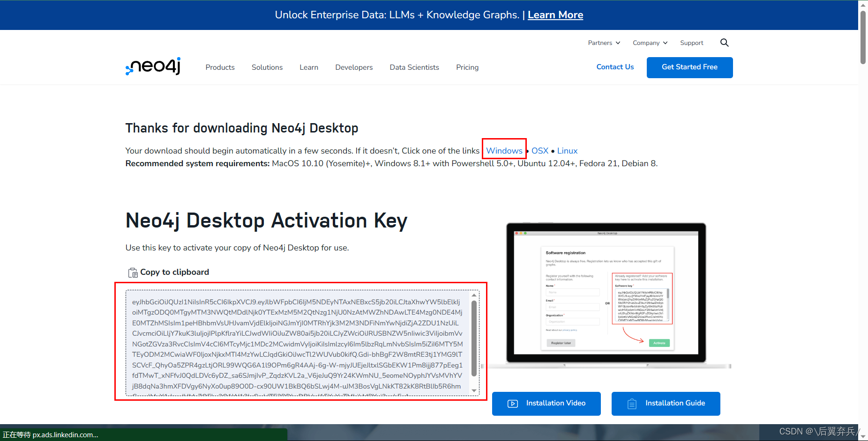Open the Developers menu

tap(354, 67)
